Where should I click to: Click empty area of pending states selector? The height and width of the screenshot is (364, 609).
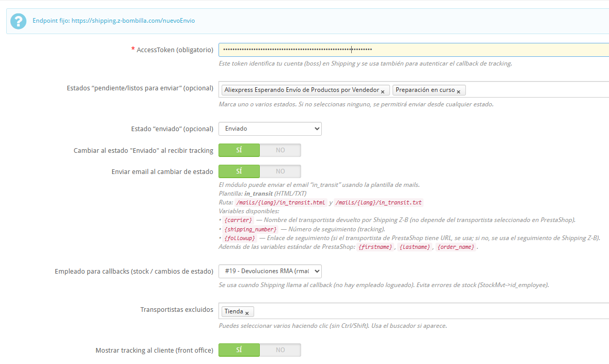[537, 90]
